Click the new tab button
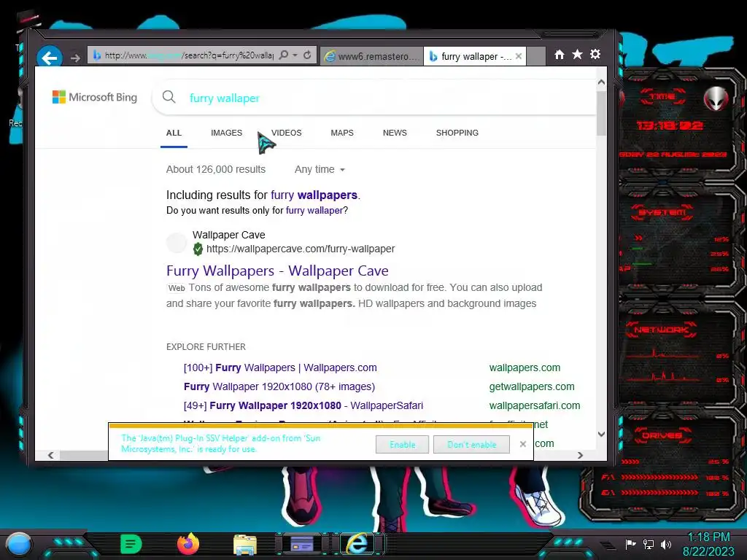Image resolution: width=747 pixels, height=560 pixels. (x=536, y=56)
